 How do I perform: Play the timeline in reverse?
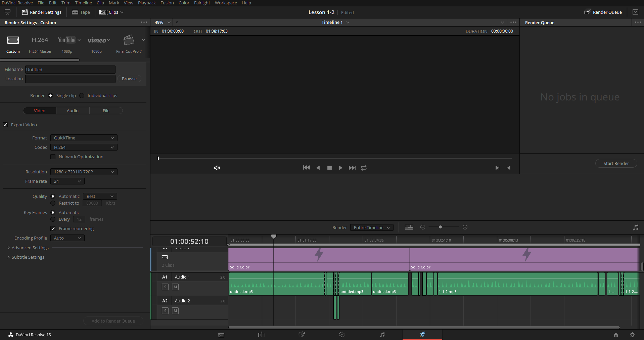318,168
